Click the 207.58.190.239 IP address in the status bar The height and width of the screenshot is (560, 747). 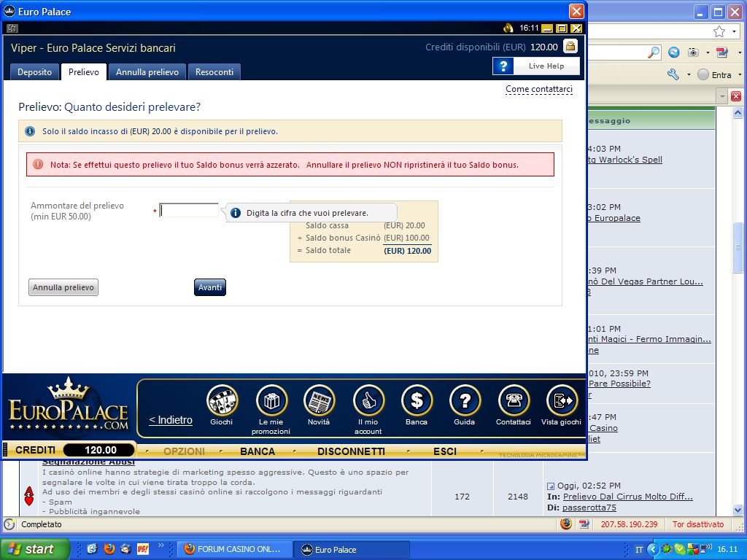(629, 524)
